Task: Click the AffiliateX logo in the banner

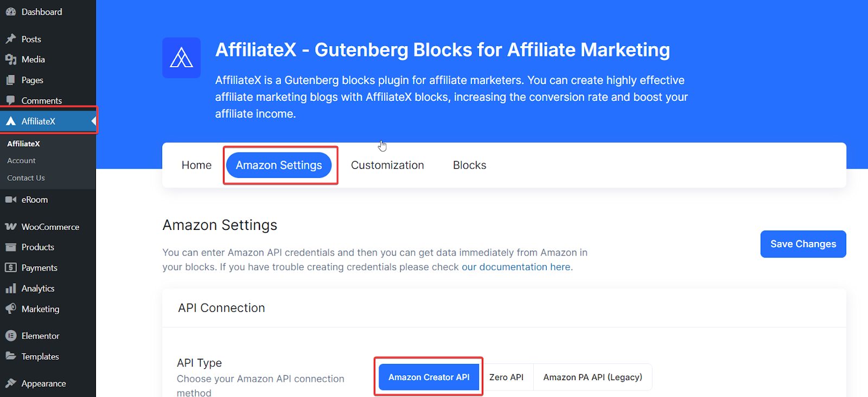Action: tap(181, 57)
